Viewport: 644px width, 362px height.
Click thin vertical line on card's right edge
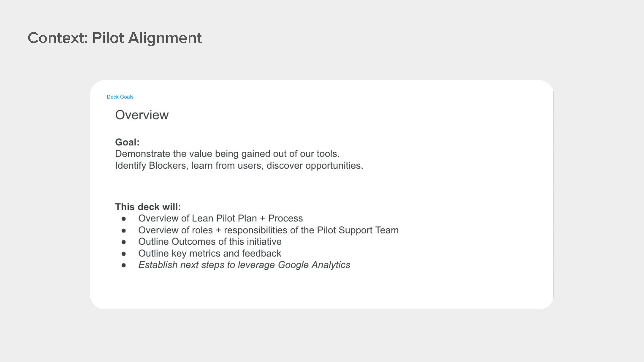(x=553, y=195)
